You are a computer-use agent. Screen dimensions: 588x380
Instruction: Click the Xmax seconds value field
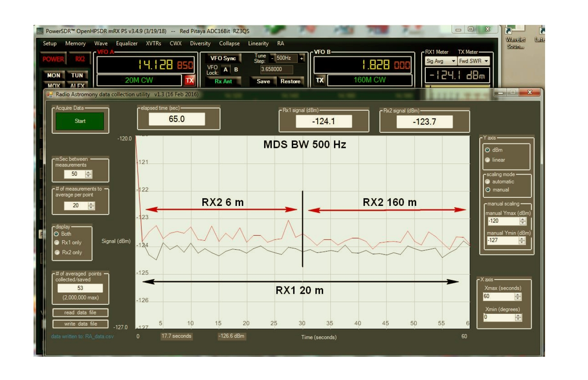(x=499, y=297)
